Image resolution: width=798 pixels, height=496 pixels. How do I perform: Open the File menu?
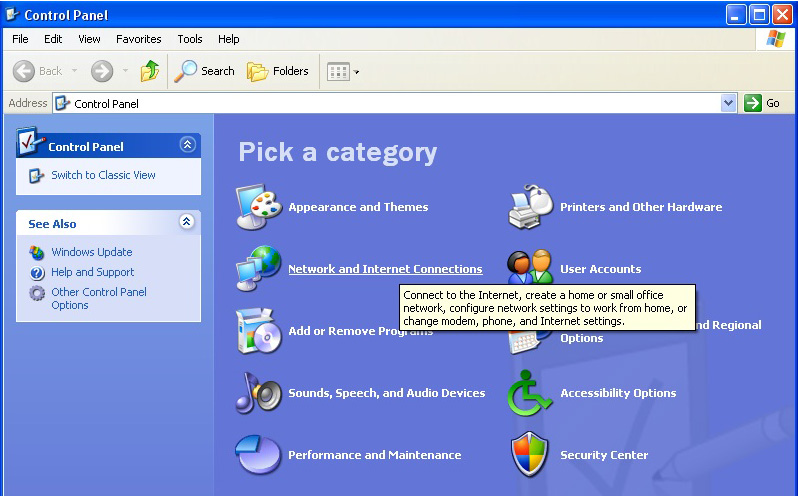point(20,39)
